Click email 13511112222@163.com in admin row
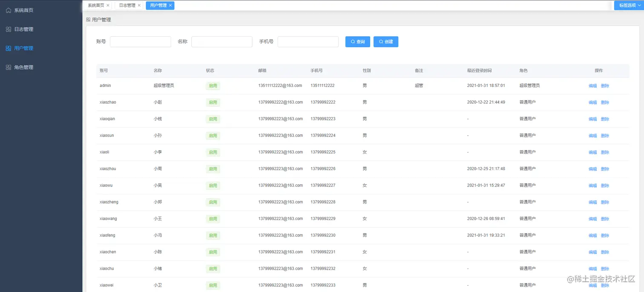The image size is (644, 292). point(280,85)
